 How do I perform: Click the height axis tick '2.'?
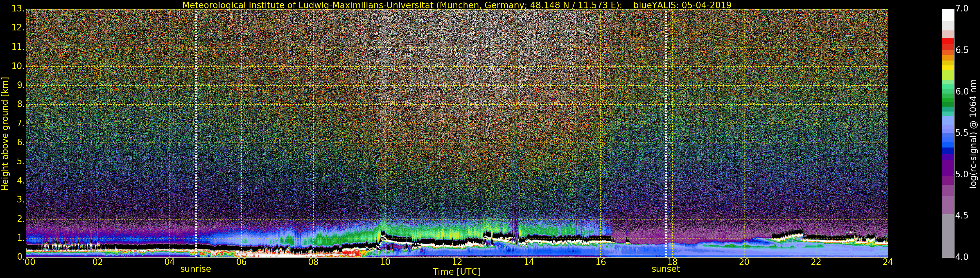(x=21, y=218)
